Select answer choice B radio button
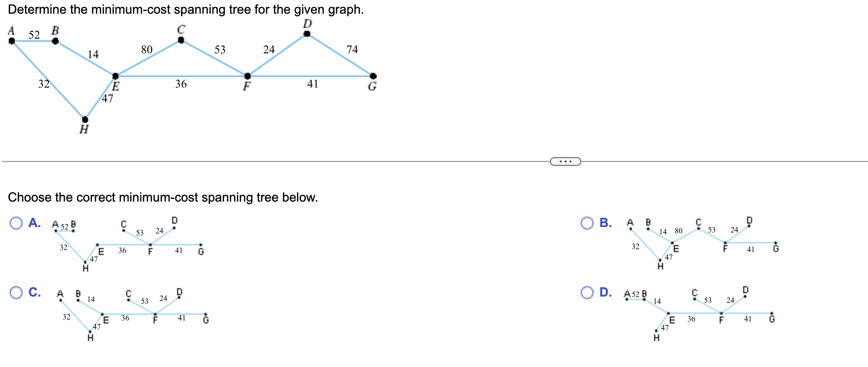This screenshot has width=868, height=367. (x=587, y=224)
